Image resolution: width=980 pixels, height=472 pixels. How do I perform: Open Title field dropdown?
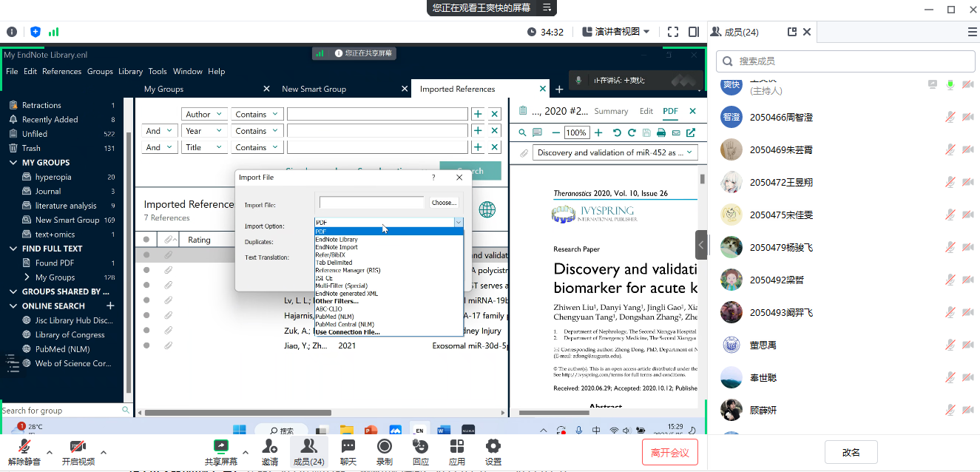coord(203,147)
